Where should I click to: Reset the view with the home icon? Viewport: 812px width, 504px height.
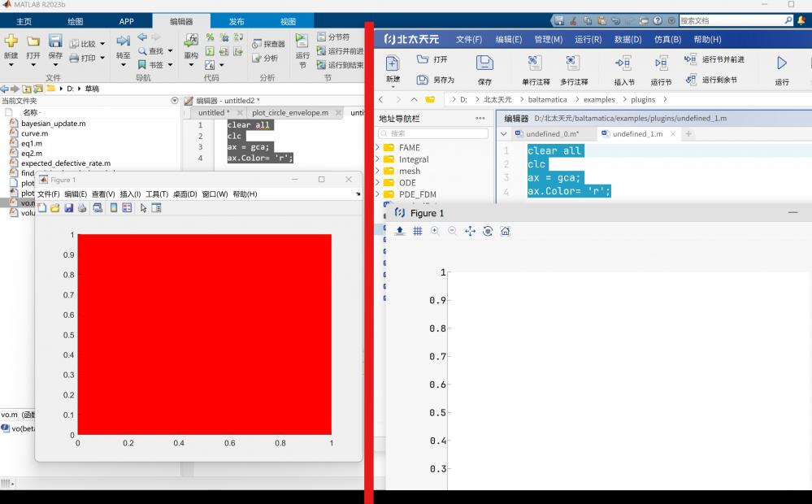tap(505, 231)
